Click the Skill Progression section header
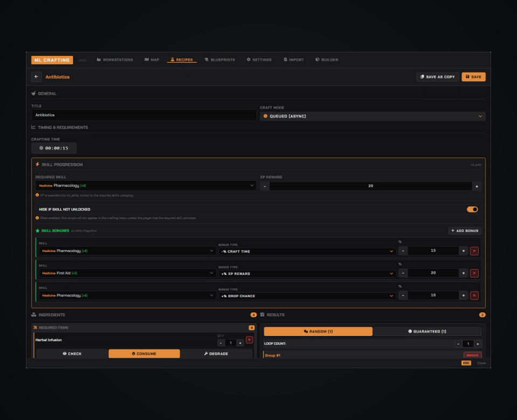Screen dimensions: 517x420 [x=62, y=165]
